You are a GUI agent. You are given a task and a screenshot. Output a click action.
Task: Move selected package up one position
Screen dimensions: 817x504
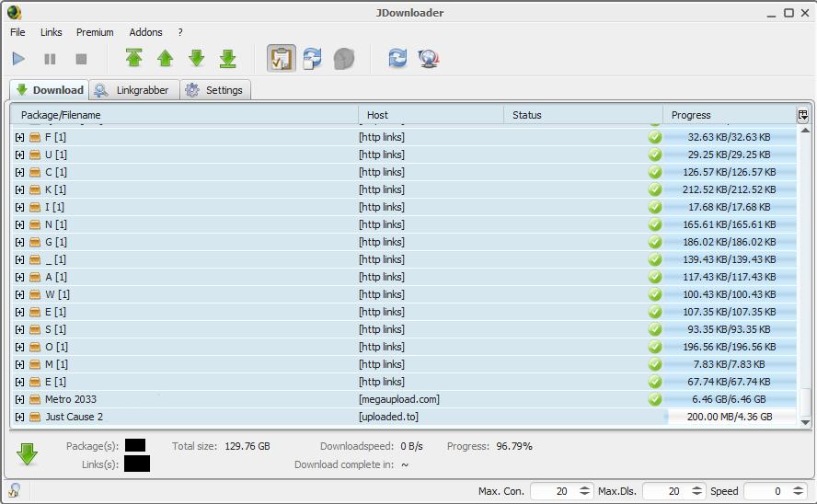pos(166,59)
